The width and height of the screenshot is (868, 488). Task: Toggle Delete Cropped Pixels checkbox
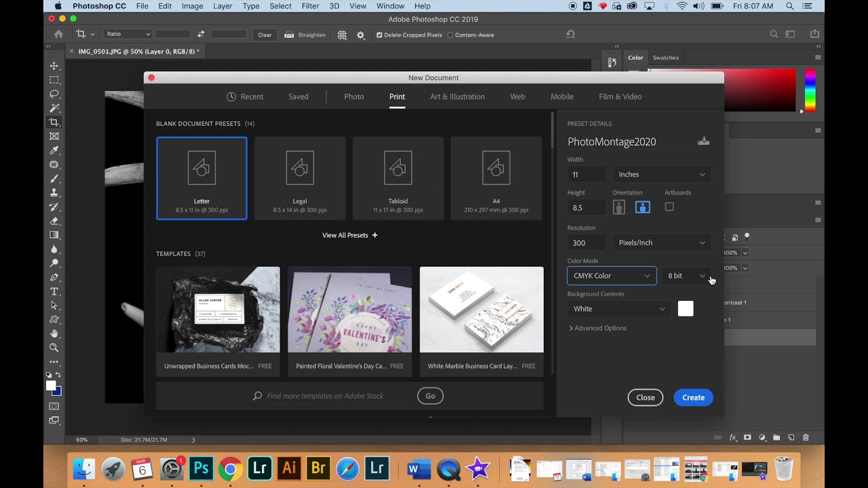coord(379,35)
